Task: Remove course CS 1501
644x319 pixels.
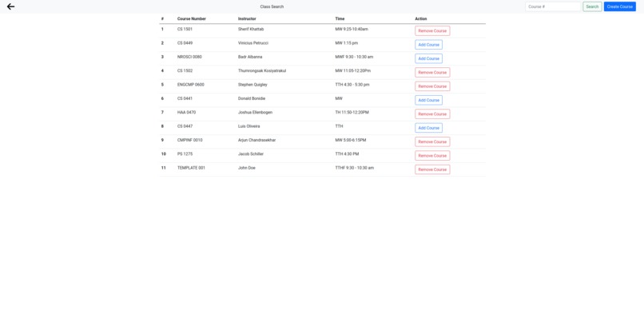Action: click(432, 31)
